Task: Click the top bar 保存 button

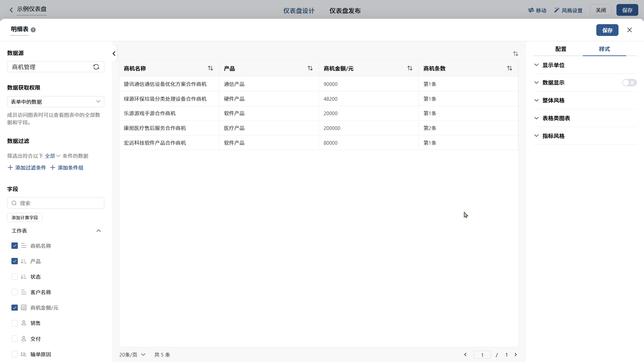Action: point(627,10)
